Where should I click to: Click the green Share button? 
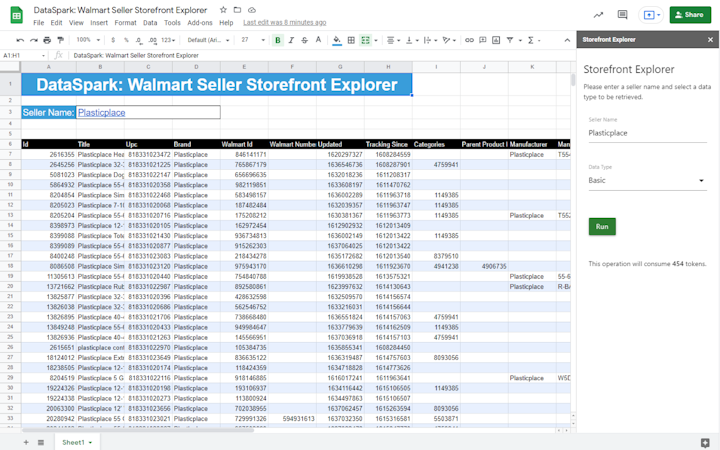(x=690, y=15)
